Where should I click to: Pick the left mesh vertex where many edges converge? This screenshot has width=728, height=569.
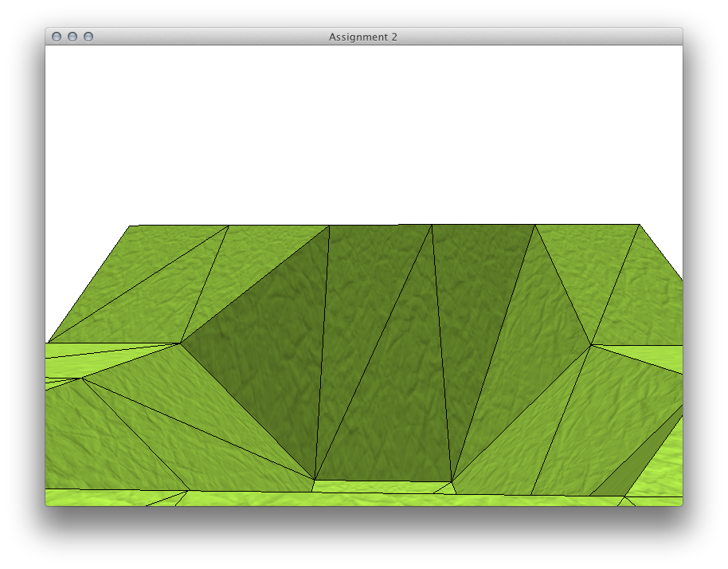pos(182,343)
